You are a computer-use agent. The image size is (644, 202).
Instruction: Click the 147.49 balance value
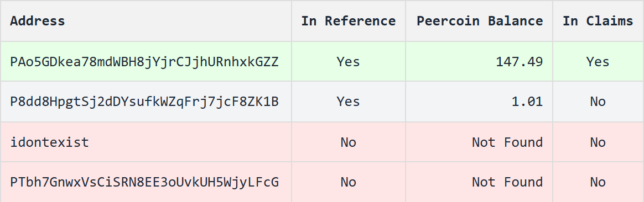pos(519,62)
